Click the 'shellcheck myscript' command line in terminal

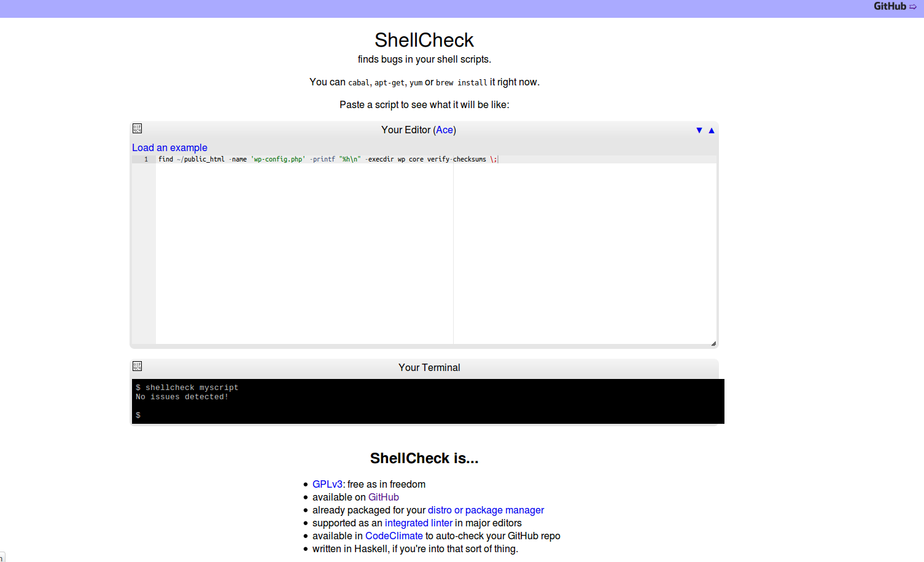coord(192,388)
